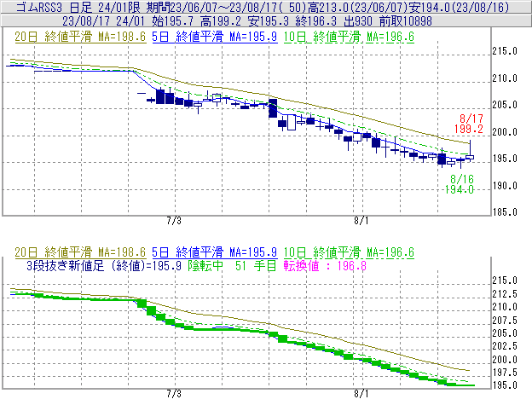Click the 185.0 price label on upper chart axis
532x405 pixels.
coord(505,212)
